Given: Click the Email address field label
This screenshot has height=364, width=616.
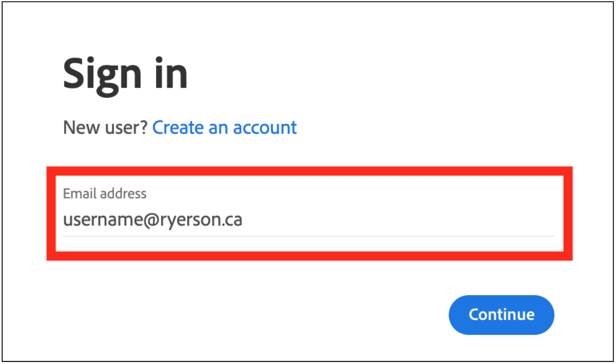Looking at the screenshot, I should pyautogui.click(x=105, y=194).
